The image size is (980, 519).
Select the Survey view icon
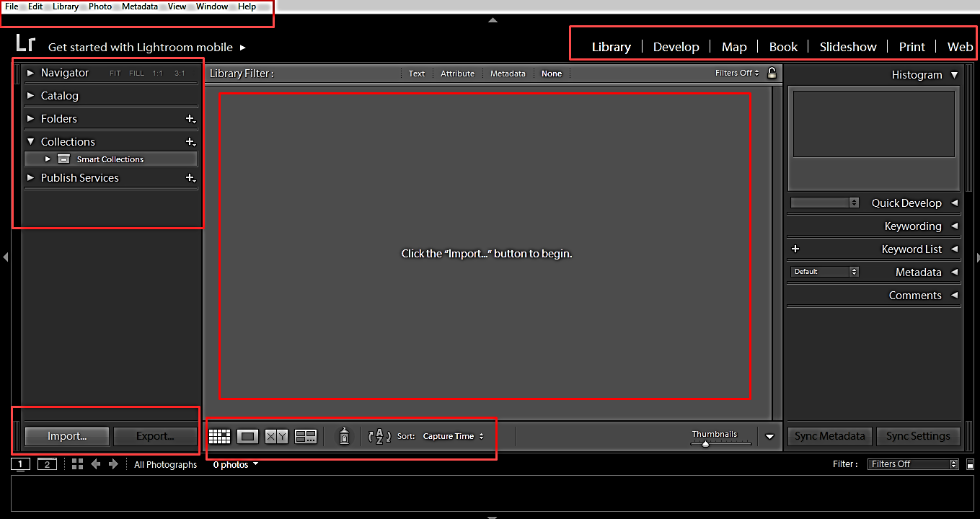coord(306,436)
